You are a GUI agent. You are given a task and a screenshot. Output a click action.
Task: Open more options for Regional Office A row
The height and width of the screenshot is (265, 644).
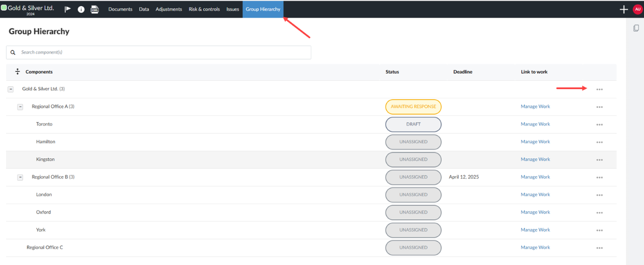tap(599, 107)
